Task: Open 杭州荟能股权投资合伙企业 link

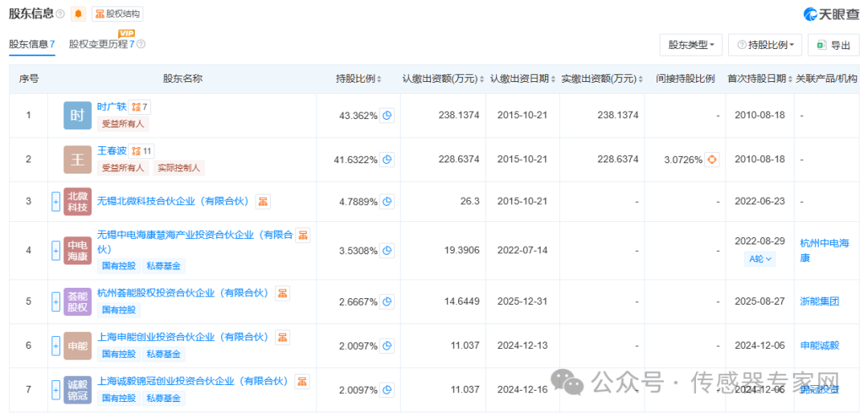Action: 184,293
